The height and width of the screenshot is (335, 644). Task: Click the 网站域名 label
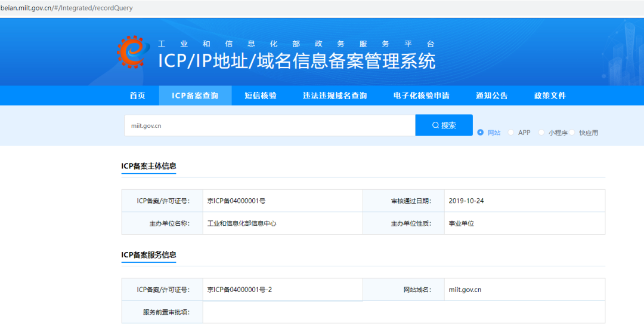pyautogui.click(x=417, y=290)
